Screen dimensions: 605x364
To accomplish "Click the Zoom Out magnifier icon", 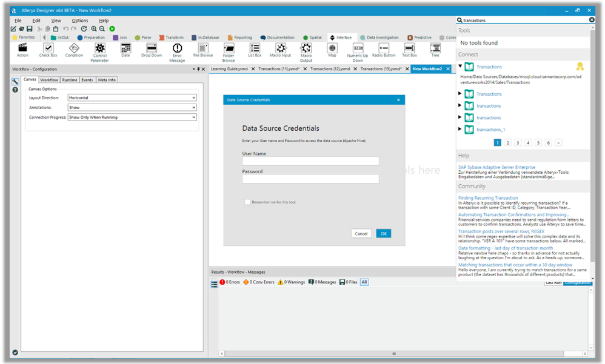I will (102, 28).
